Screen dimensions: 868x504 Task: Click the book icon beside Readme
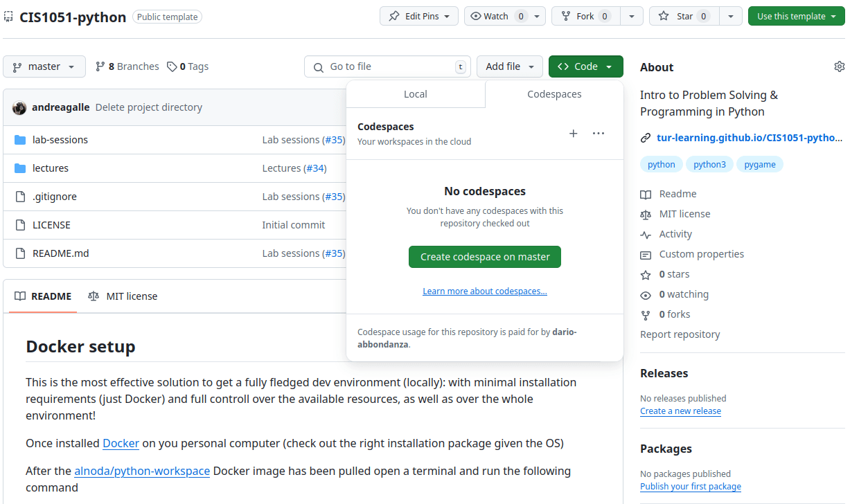(x=646, y=195)
